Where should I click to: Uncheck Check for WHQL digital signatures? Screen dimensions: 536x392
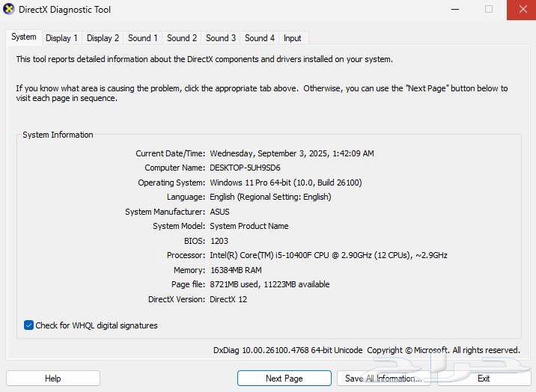[x=29, y=325]
